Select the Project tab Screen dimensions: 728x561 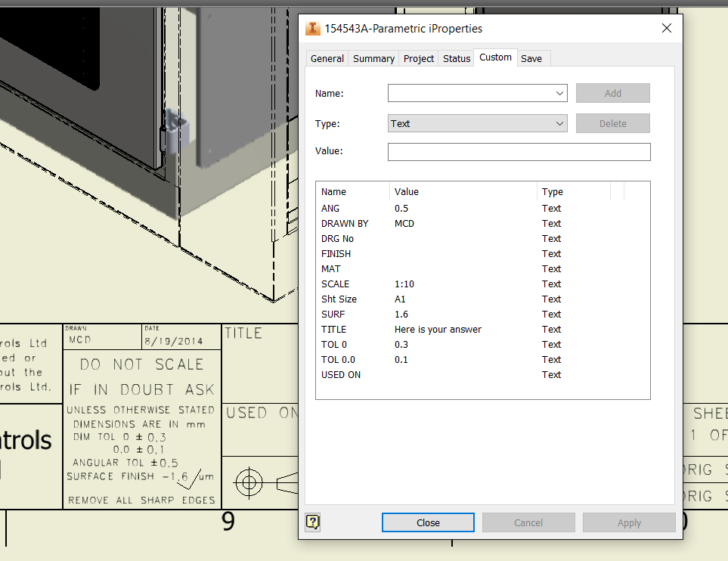point(418,58)
